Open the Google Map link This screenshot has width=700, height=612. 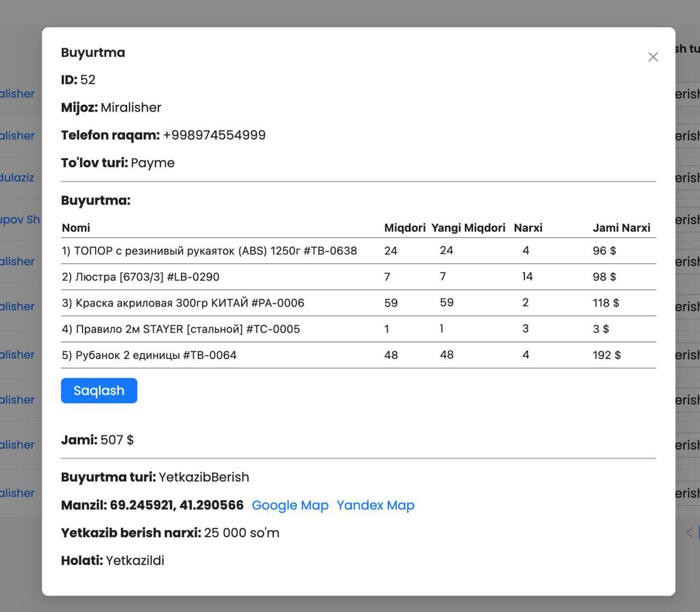(290, 505)
